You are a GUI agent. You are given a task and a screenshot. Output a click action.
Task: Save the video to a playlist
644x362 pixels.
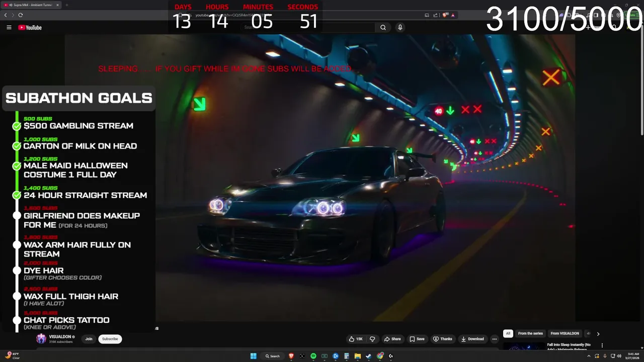point(417,339)
